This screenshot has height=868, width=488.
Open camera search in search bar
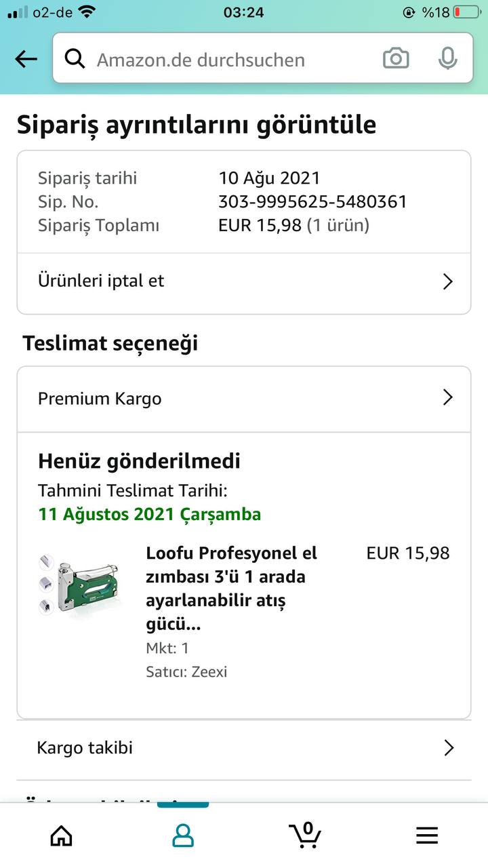click(396, 59)
